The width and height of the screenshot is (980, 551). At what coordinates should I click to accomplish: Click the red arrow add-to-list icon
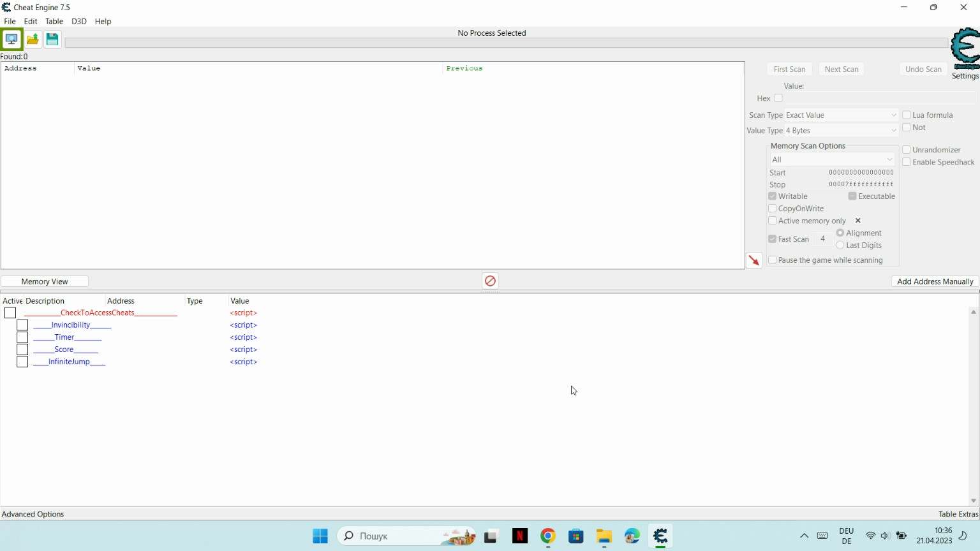754,260
